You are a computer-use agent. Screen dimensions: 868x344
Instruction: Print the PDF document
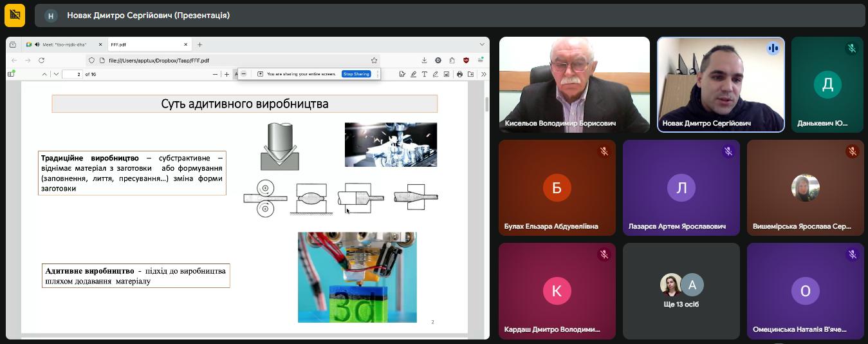(459, 74)
